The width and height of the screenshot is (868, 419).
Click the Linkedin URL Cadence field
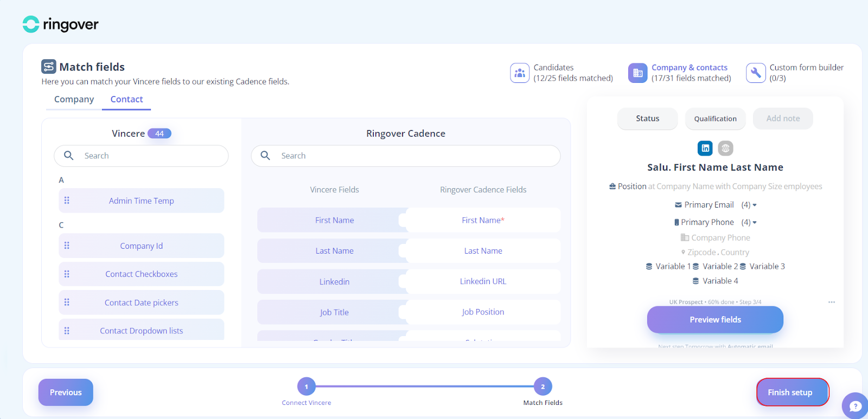[x=483, y=281]
